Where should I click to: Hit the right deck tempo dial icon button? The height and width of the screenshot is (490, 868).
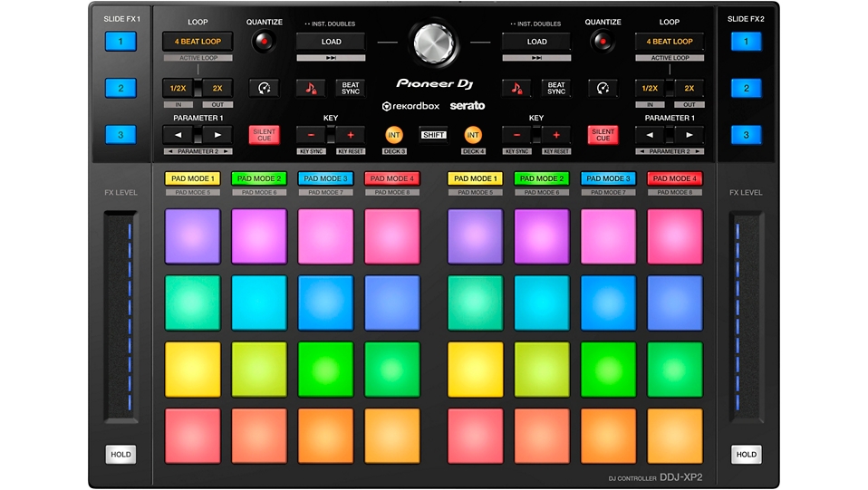tap(603, 88)
